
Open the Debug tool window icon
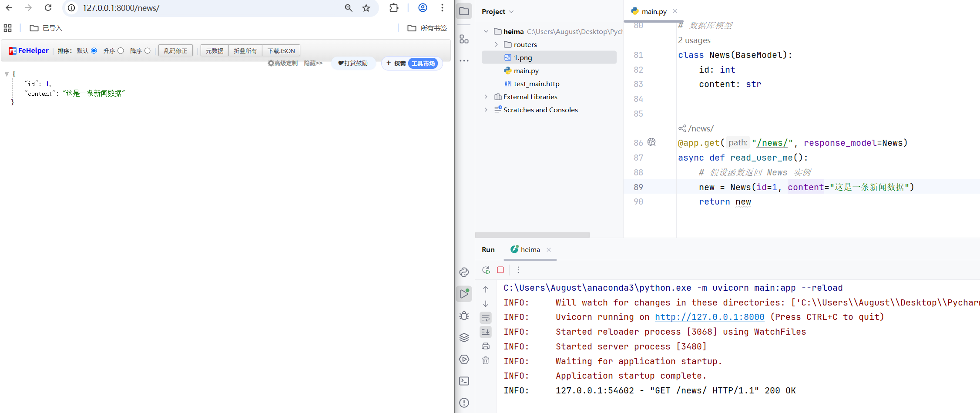[464, 316]
